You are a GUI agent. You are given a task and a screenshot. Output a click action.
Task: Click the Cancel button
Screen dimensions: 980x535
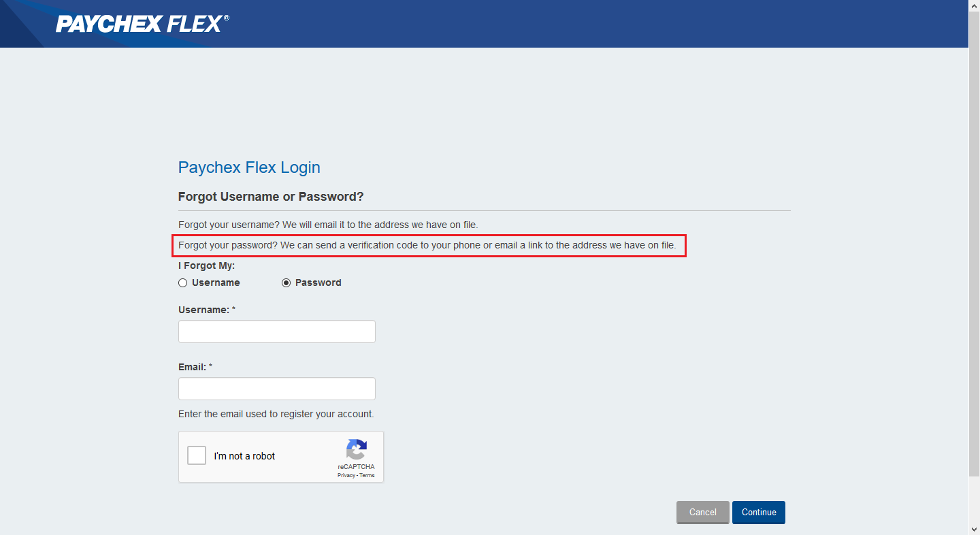(703, 513)
